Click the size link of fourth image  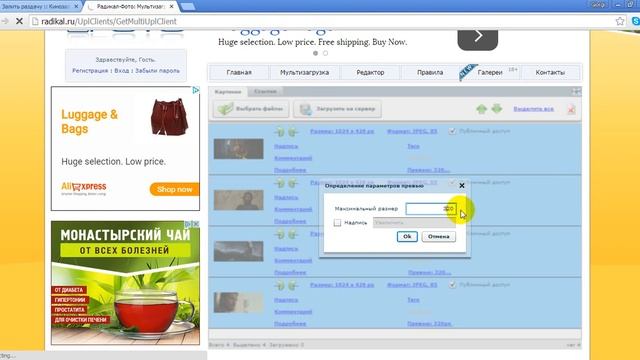(x=342, y=285)
